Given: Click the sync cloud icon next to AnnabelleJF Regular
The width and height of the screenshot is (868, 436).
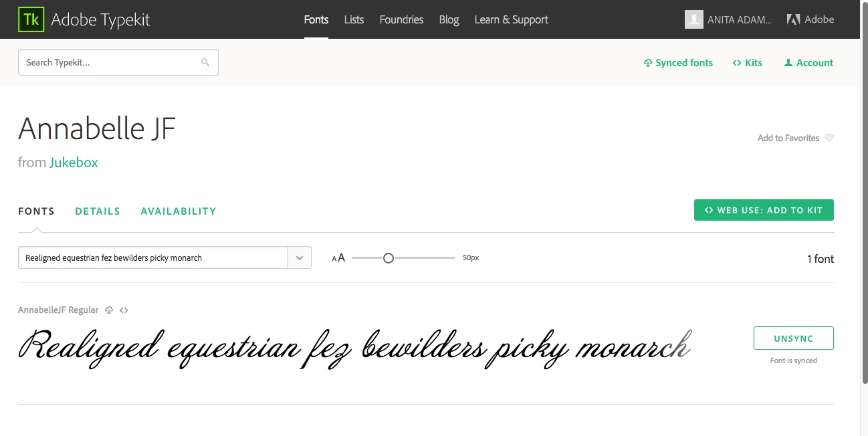Looking at the screenshot, I should [109, 310].
